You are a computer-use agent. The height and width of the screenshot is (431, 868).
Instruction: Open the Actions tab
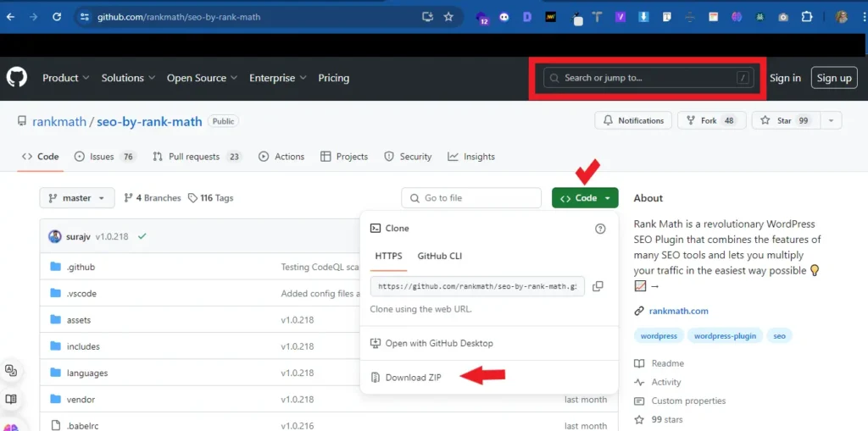tap(281, 157)
